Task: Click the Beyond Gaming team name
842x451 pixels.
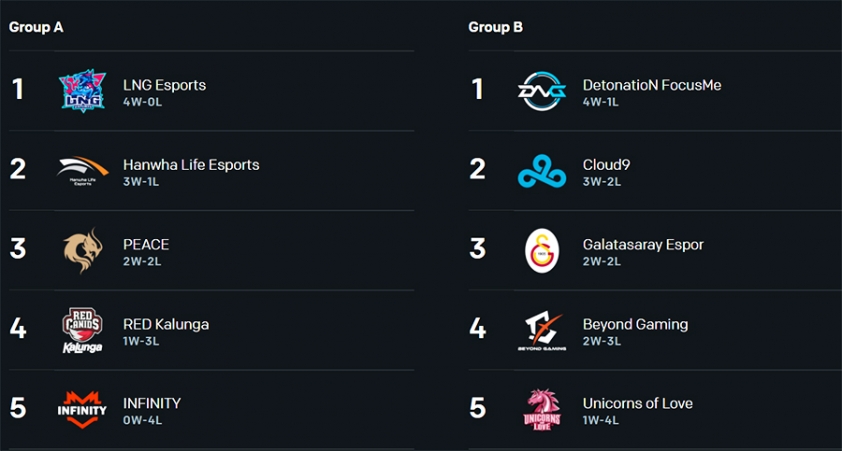Action: (635, 325)
